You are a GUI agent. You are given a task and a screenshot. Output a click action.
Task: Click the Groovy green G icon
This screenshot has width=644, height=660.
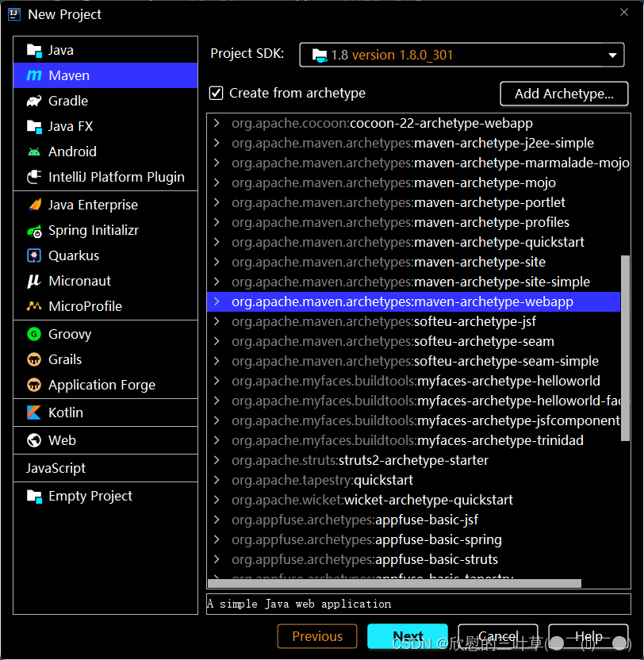[x=34, y=334]
